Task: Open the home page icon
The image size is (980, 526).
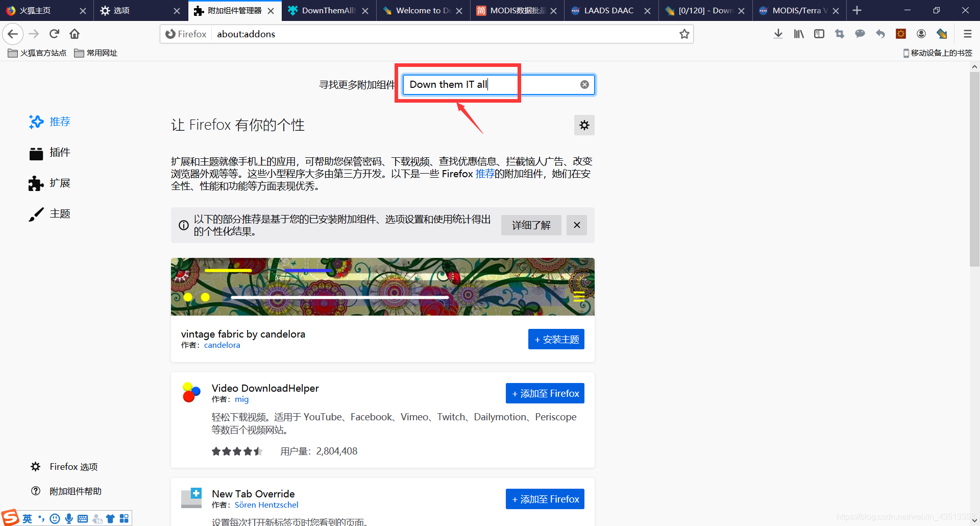Action: [75, 34]
